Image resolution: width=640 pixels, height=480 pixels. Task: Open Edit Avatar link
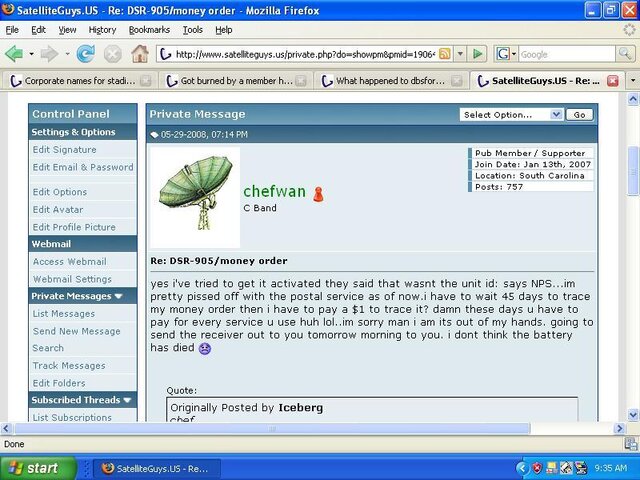[58, 209]
